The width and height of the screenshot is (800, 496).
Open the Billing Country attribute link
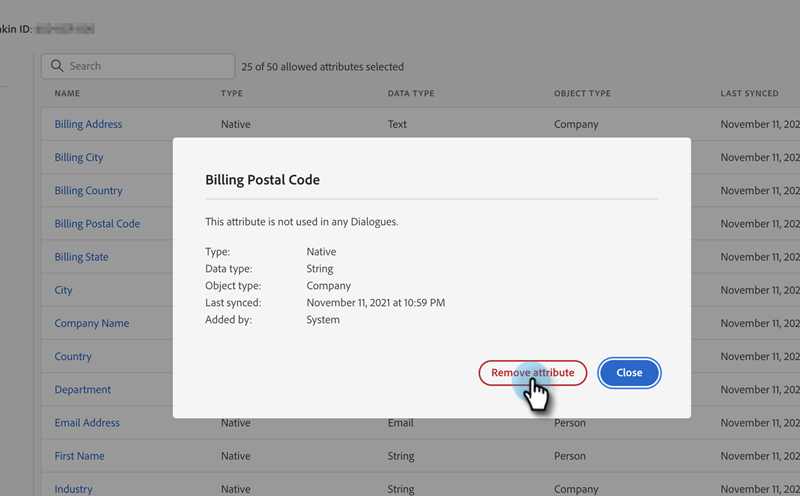tap(88, 191)
